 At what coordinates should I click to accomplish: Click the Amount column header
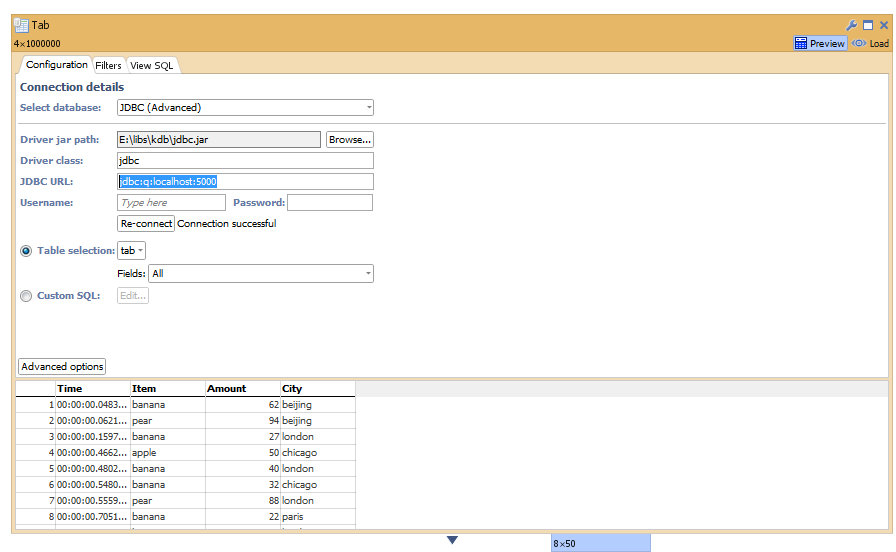coord(227,389)
